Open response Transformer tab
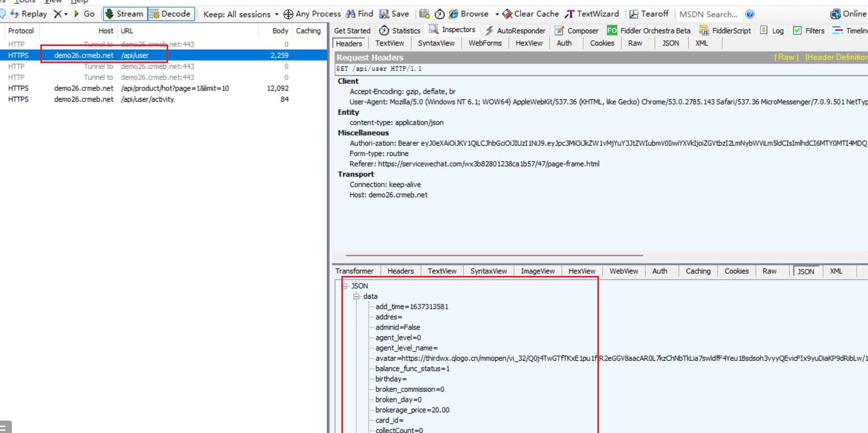Screen dimensions: 868x433 tap(354, 271)
